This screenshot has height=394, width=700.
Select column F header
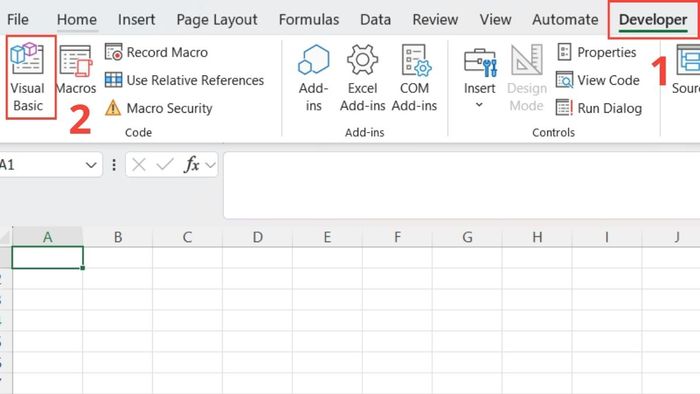397,237
